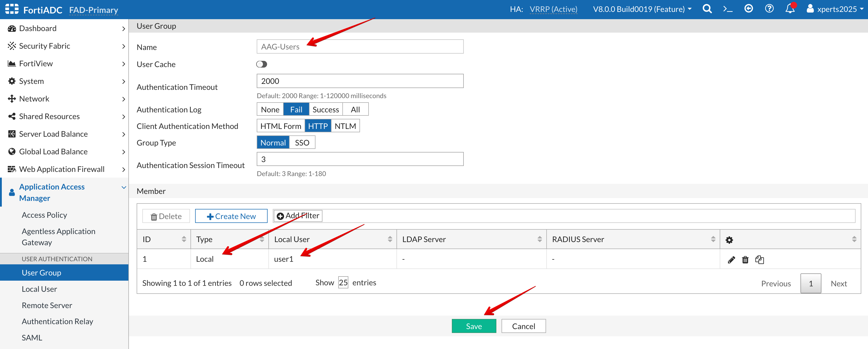Click the search magnifier icon in header
868x349 pixels.
click(x=707, y=9)
